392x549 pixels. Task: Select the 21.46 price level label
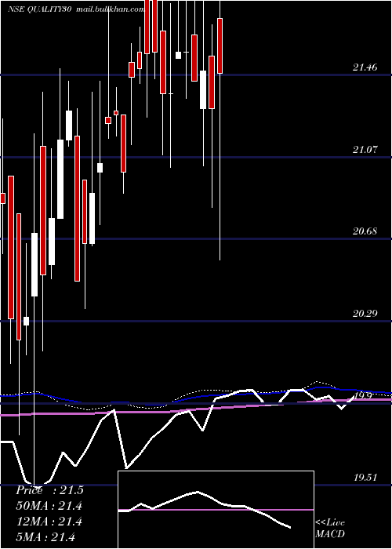(365, 67)
